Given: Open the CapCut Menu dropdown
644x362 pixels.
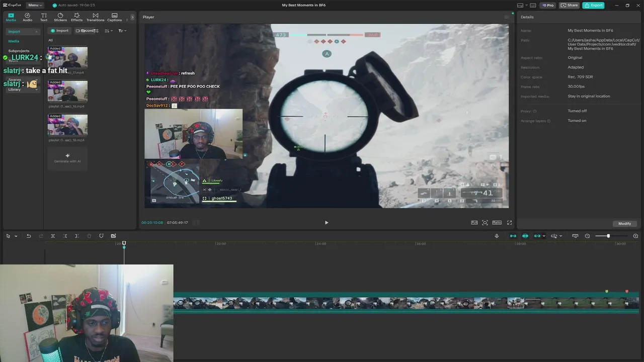Looking at the screenshot, I should pos(35,5).
